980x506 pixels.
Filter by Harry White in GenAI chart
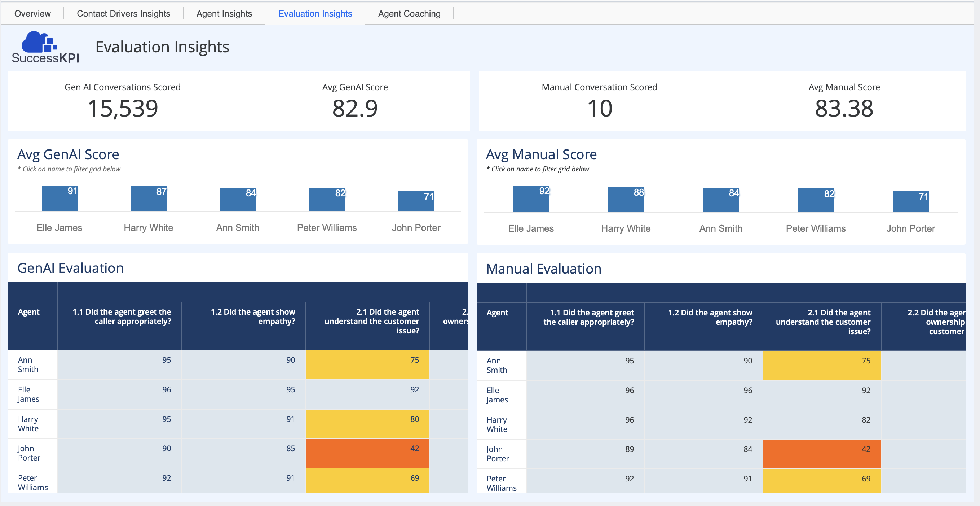coord(148,228)
